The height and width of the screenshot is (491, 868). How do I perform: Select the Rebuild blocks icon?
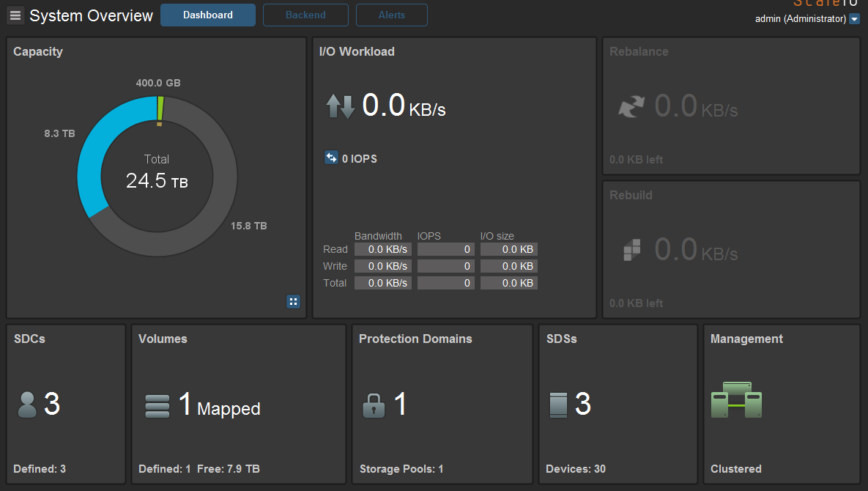click(x=630, y=249)
